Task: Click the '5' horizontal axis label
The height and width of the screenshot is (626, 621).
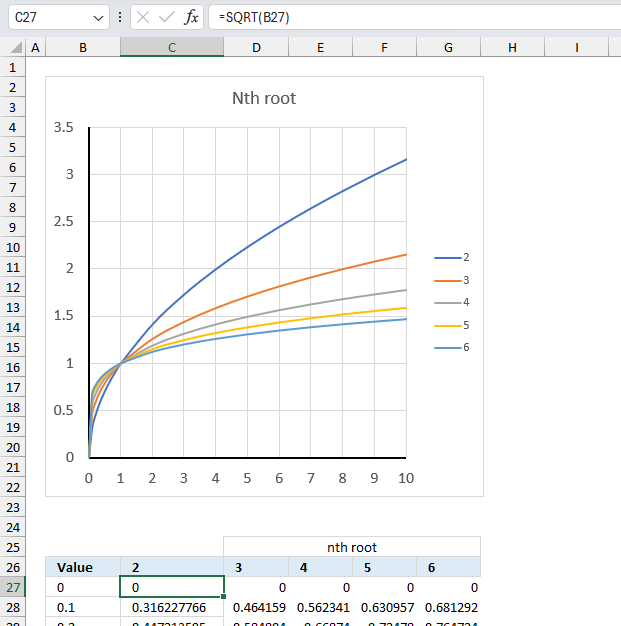Action: 247,478
